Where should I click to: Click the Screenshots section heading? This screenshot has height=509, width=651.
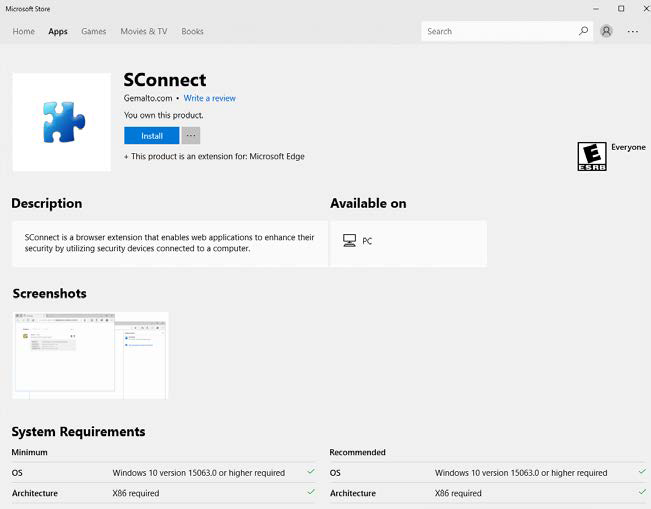pyautogui.click(x=49, y=294)
